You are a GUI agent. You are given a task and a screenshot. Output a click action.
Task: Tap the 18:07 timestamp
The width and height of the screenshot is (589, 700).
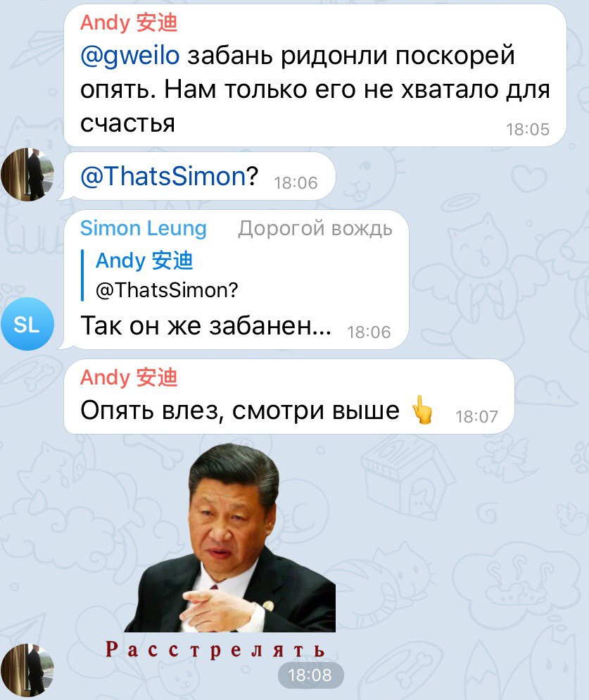(476, 416)
